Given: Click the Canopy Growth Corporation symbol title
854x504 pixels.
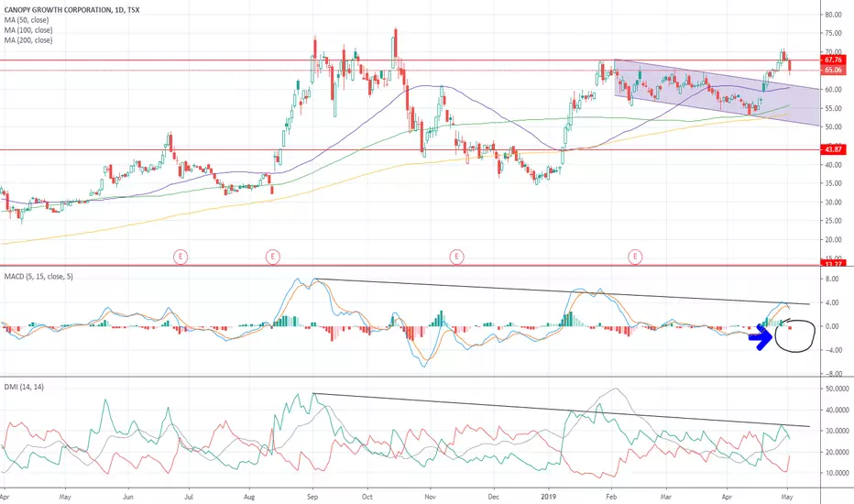Looking at the screenshot, I should pos(71,10).
